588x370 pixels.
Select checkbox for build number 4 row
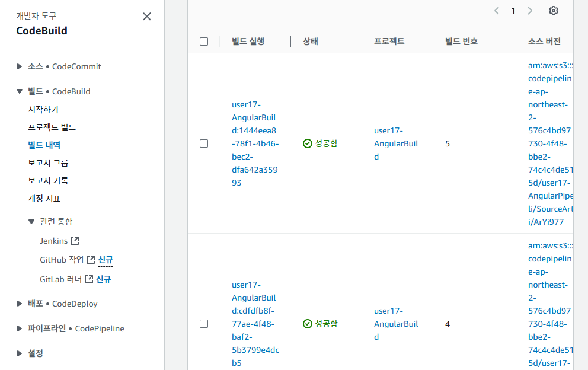[x=204, y=324]
